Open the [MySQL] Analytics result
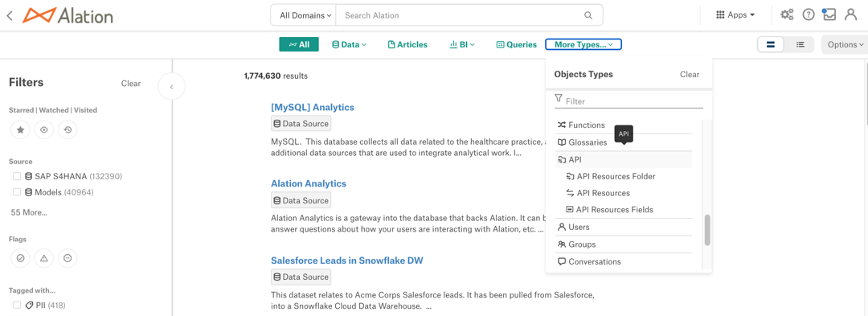The image size is (868, 316). point(312,107)
